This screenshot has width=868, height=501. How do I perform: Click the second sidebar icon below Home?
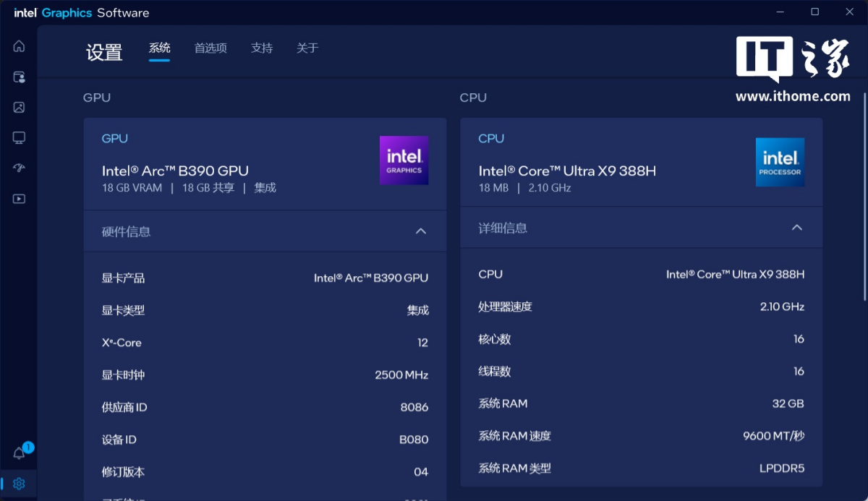(19, 77)
